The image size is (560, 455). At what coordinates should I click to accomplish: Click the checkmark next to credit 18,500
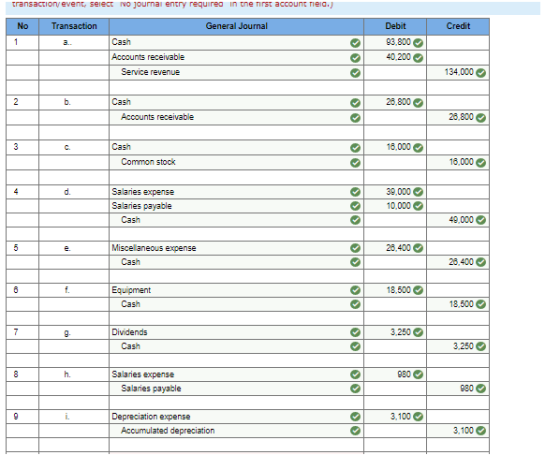[481, 304]
